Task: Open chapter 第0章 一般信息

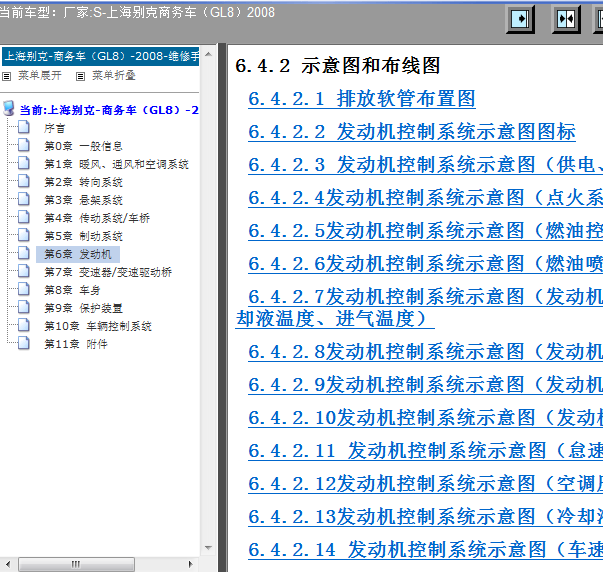Action: point(83,146)
